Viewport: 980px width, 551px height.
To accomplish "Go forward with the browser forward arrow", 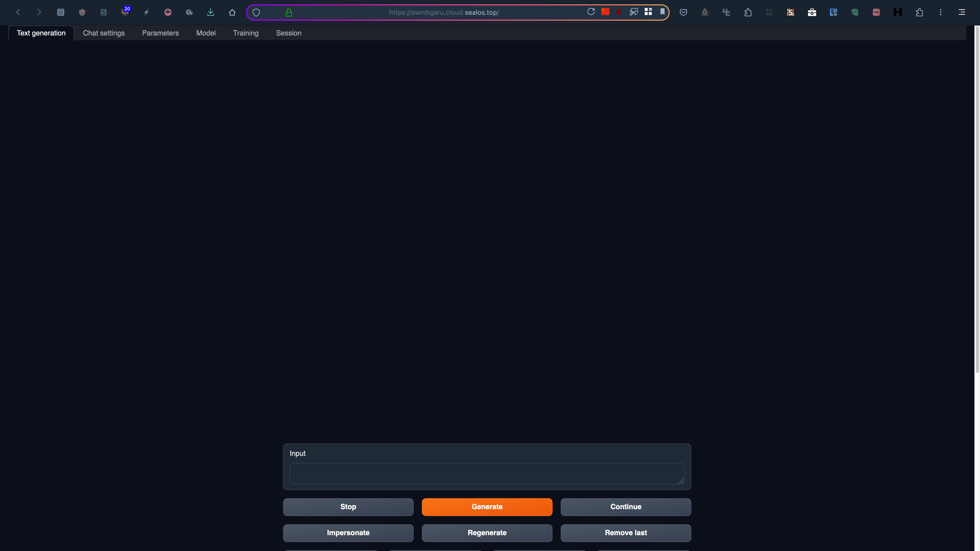I will tap(39, 12).
